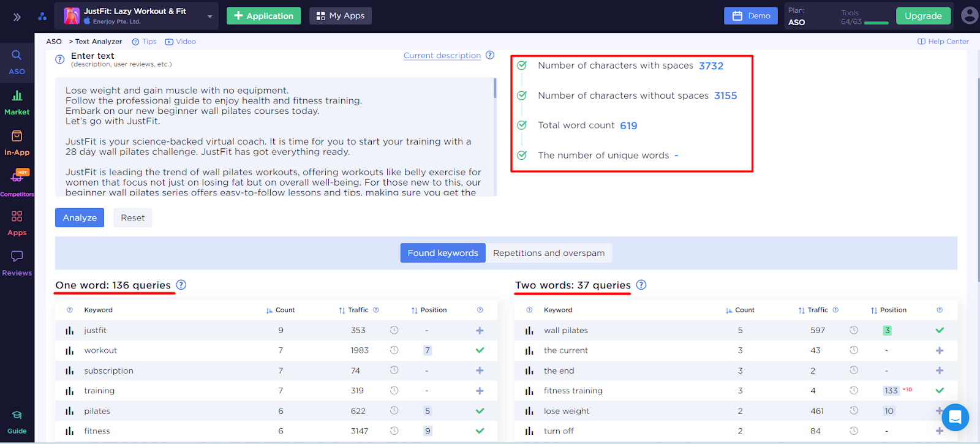Show help icon beside Enter text
The image size is (980, 444).
tap(60, 59)
